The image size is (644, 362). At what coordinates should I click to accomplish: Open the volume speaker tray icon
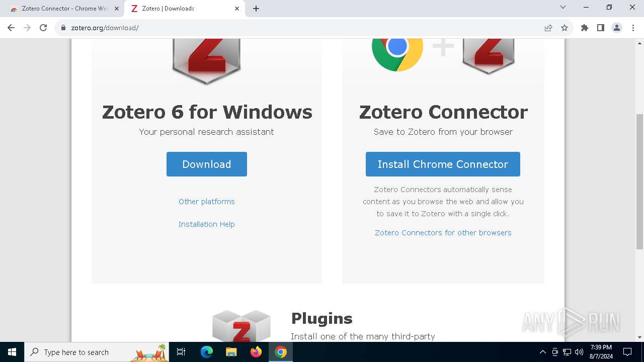[x=579, y=352]
